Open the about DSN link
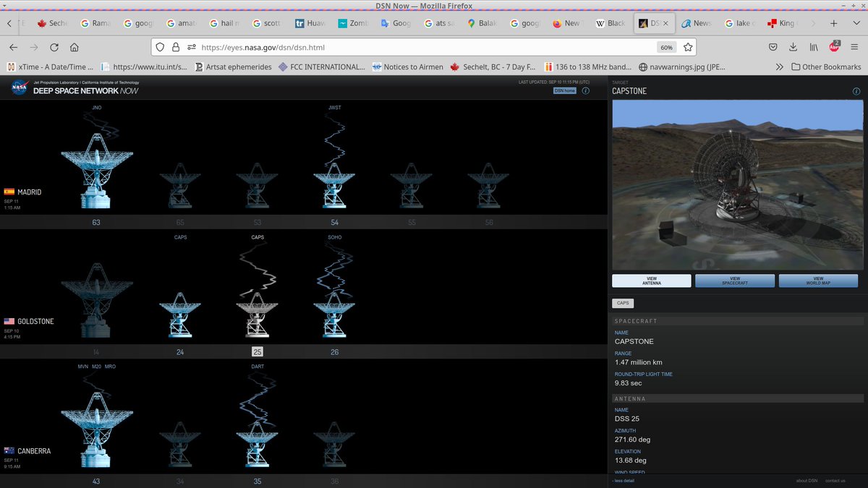Image resolution: width=868 pixels, height=488 pixels. (x=807, y=481)
